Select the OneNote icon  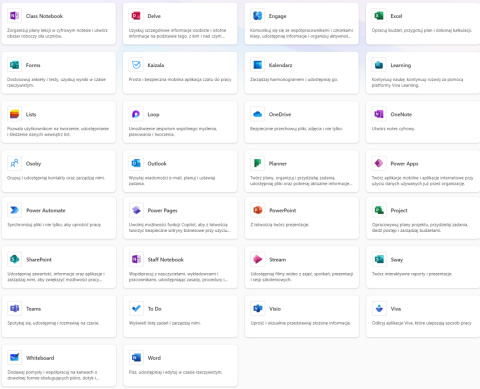[379, 114]
